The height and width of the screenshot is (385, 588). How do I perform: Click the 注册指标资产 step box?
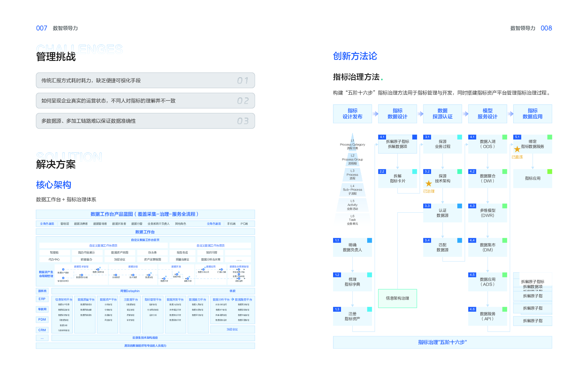tap(353, 316)
